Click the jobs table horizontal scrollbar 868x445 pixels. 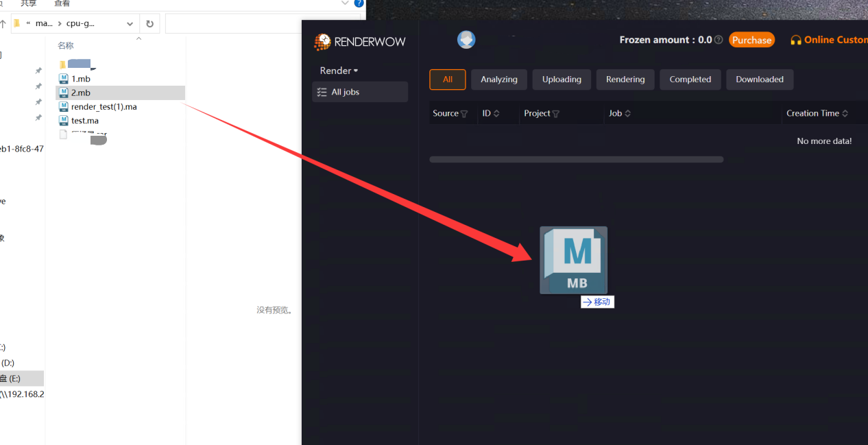[576, 160]
